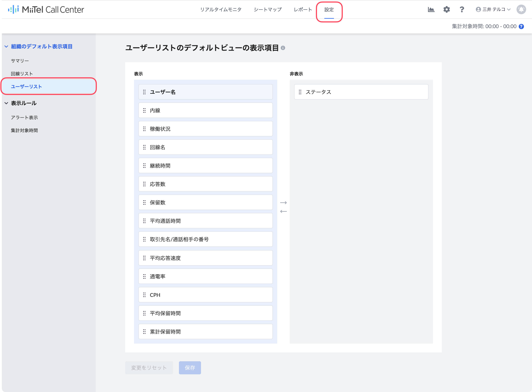
Task: Grab the drag handle of 通電率
Action: [144, 276]
